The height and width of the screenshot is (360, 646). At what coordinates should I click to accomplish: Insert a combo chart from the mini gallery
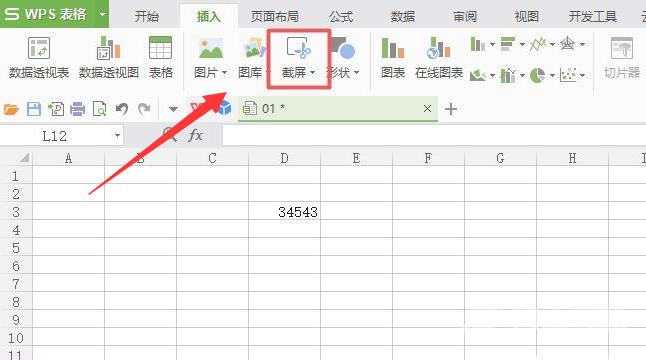tap(508, 75)
